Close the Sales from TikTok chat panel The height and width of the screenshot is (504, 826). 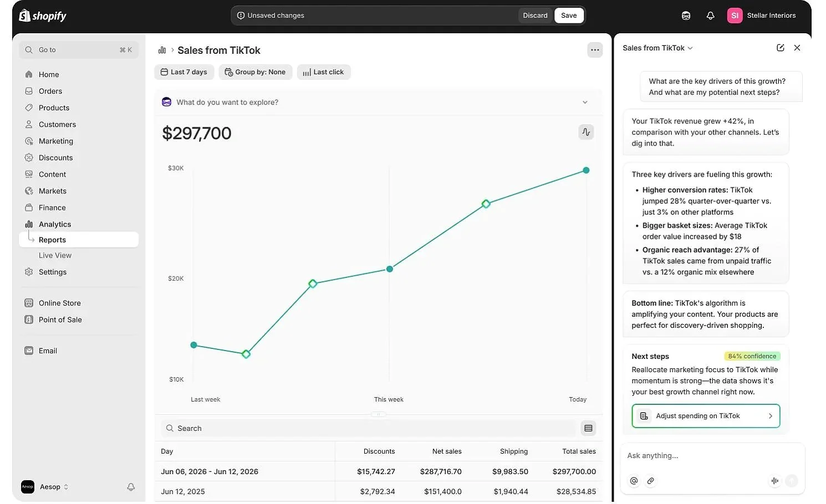[797, 48]
